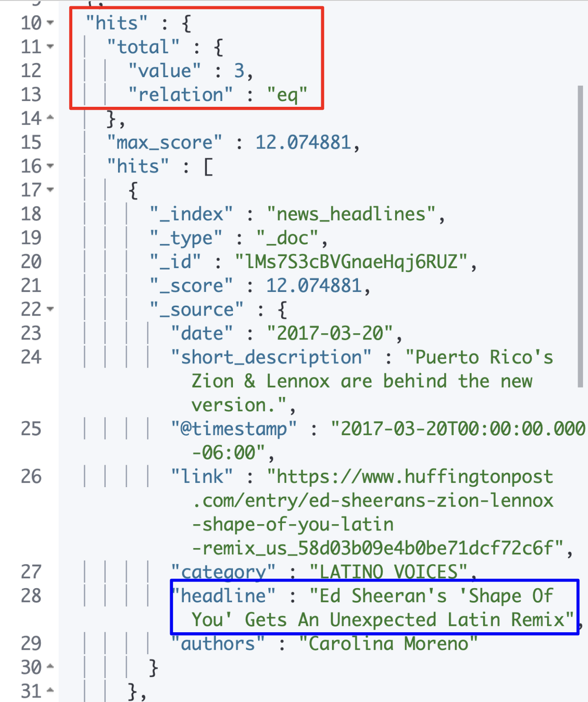
Task: Click the "short_description" key on line 24
Action: (271, 357)
